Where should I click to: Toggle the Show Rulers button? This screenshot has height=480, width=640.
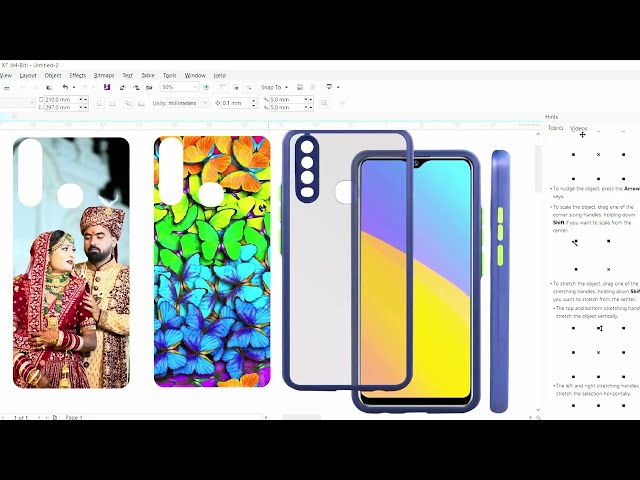click(222, 87)
